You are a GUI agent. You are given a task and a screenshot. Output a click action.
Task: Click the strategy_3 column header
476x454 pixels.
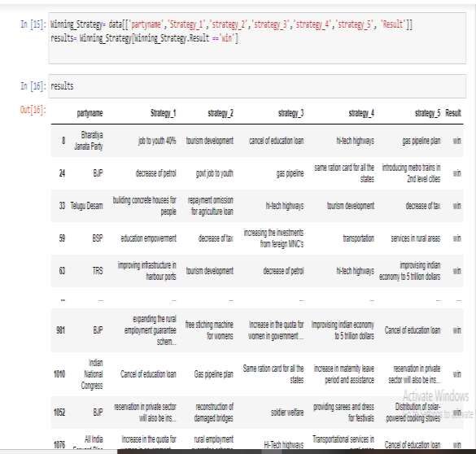point(290,113)
